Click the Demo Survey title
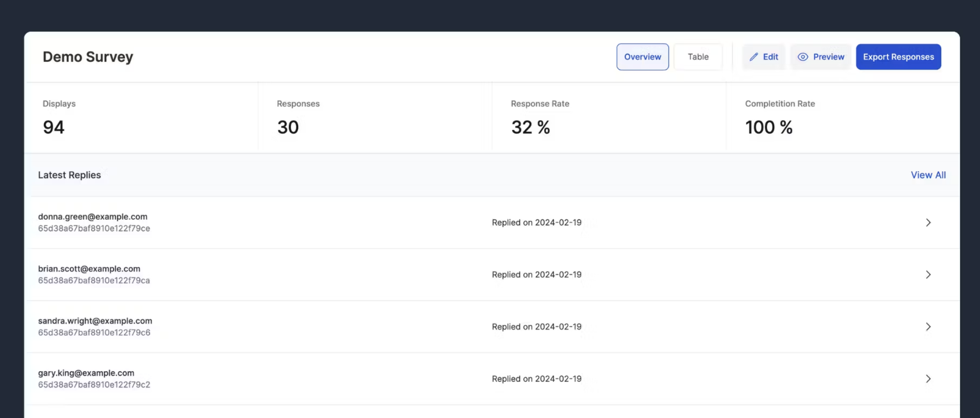Viewport: 980px width, 418px height. 88,57
